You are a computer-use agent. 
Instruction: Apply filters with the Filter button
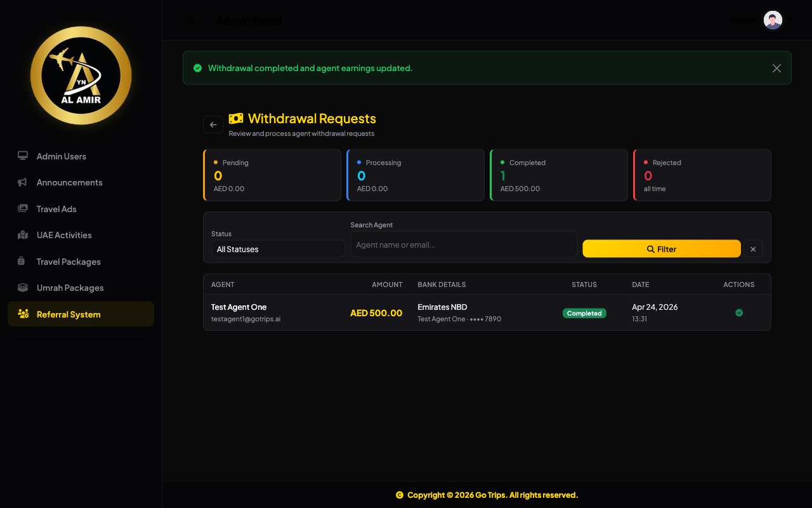[662, 249]
